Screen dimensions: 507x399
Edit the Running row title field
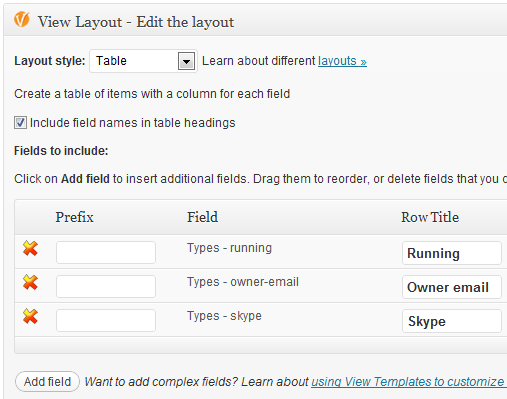(452, 253)
